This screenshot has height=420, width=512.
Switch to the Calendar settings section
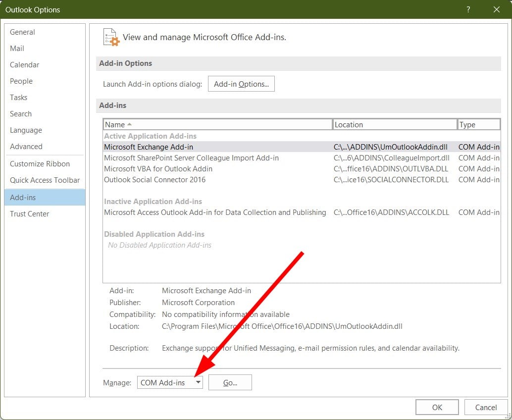[x=24, y=64]
